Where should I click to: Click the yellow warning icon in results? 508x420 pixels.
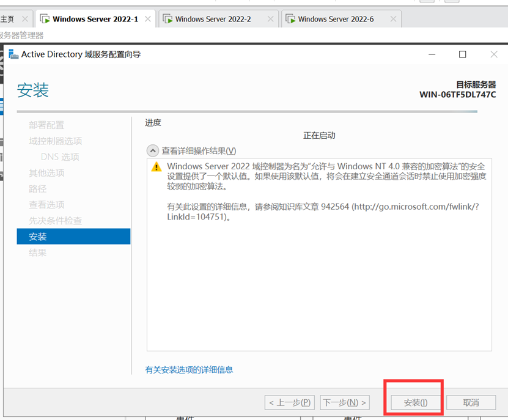click(x=156, y=166)
